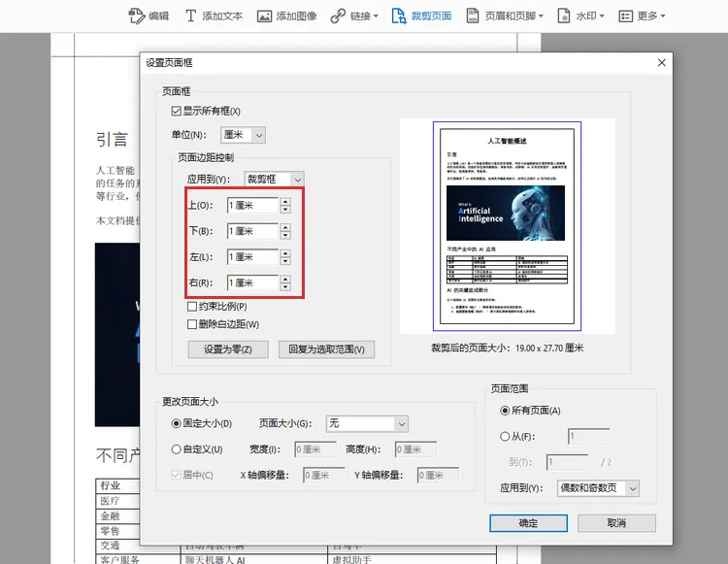The image size is (728, 564).
Task: Open 页面边距控制 应用到 裁剪框 dropdown
Action: click(274, 180)
